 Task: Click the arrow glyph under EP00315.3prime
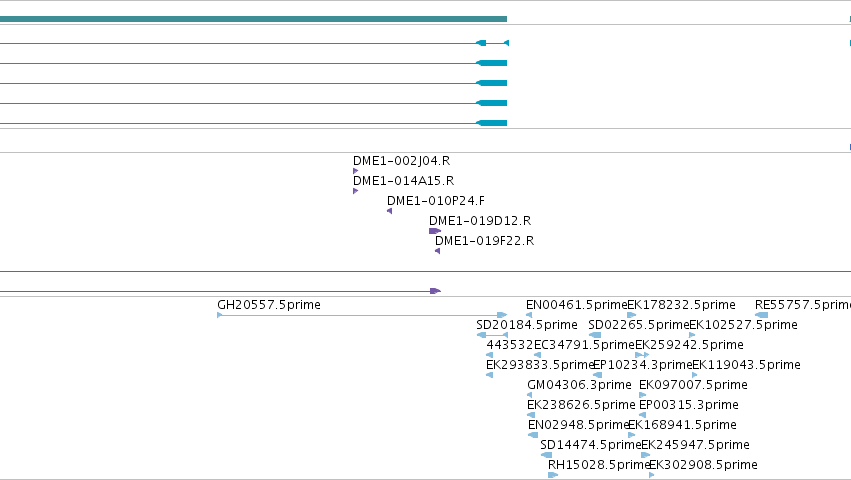pos(643,415)
